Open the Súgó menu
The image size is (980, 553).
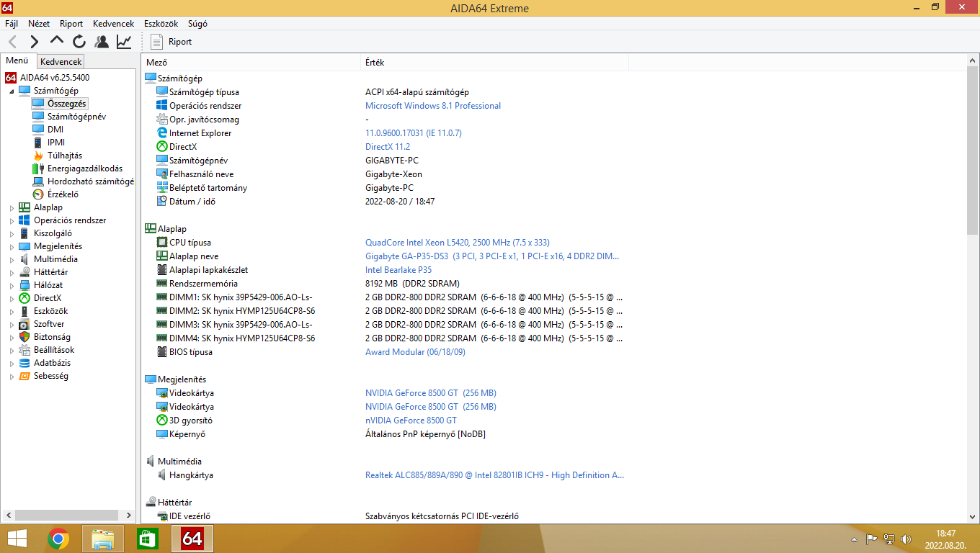197,24
